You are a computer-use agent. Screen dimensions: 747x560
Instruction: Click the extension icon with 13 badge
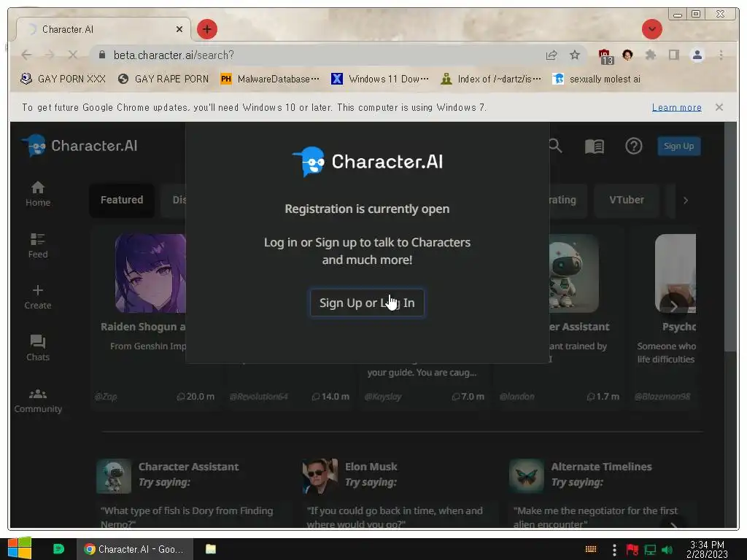605,56
